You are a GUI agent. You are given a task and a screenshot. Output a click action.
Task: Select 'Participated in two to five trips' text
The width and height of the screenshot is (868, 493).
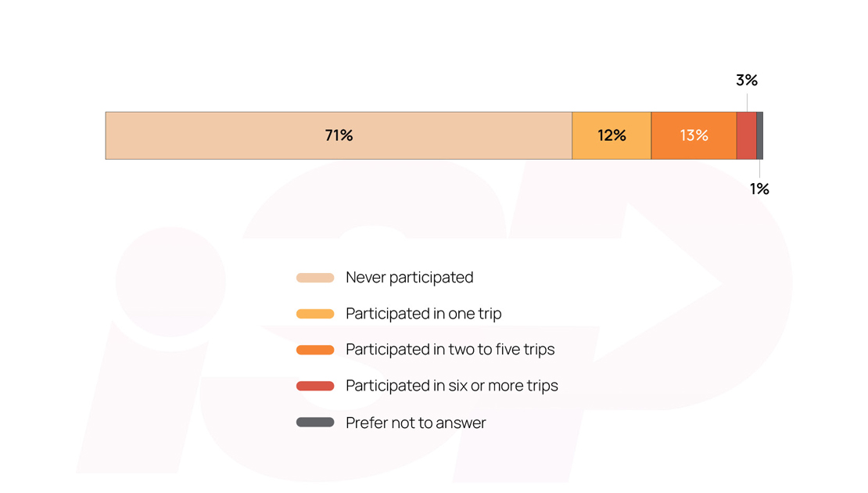pos(450,350)
